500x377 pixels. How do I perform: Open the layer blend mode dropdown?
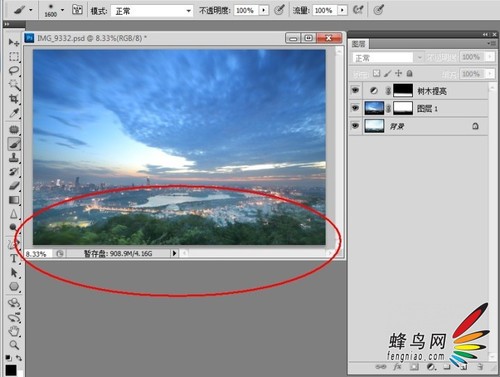point(388,58)
